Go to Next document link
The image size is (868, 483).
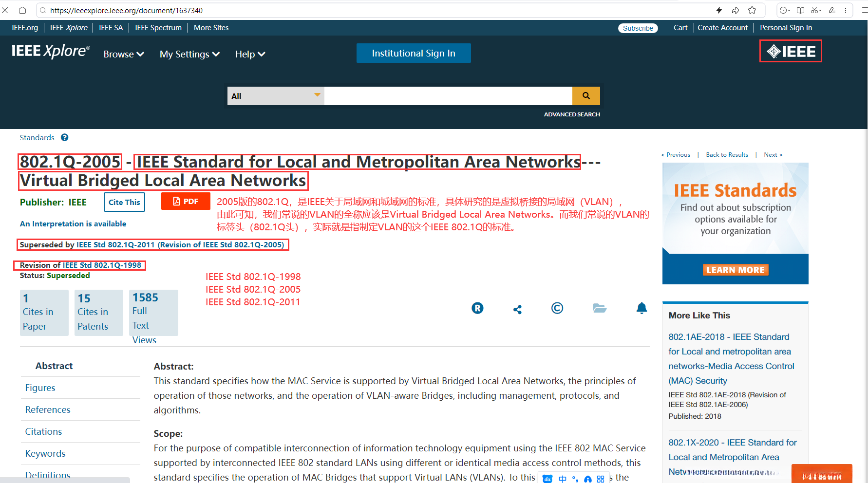pos(773,155)
